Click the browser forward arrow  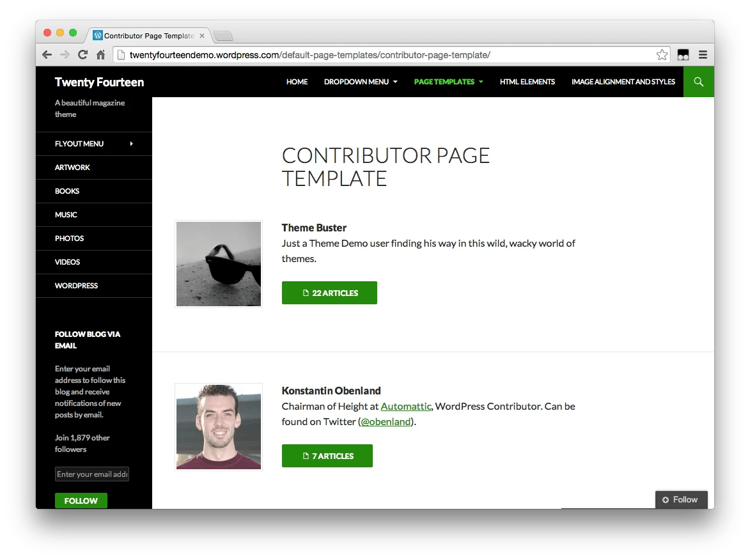[x=65, y=54]
